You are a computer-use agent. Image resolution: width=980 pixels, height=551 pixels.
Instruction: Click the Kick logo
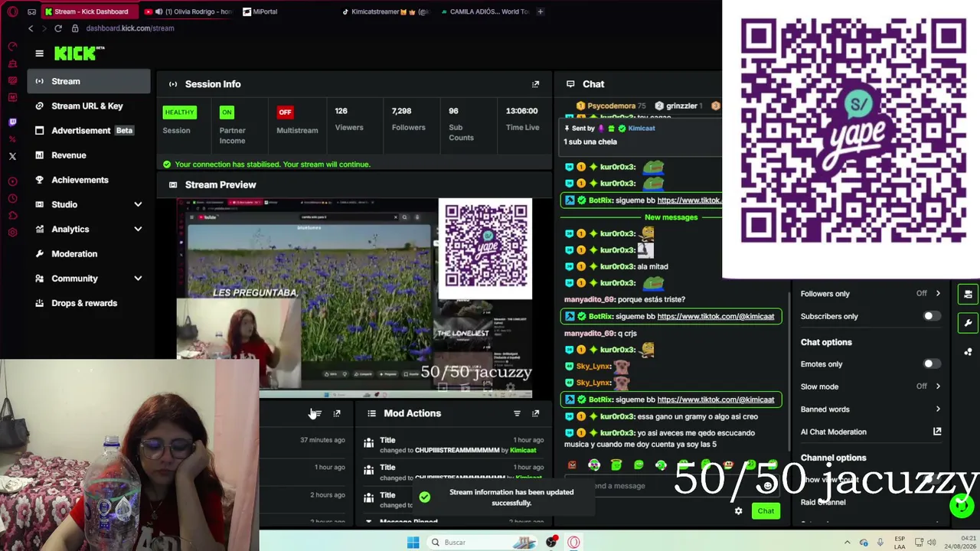coord(79,53)
